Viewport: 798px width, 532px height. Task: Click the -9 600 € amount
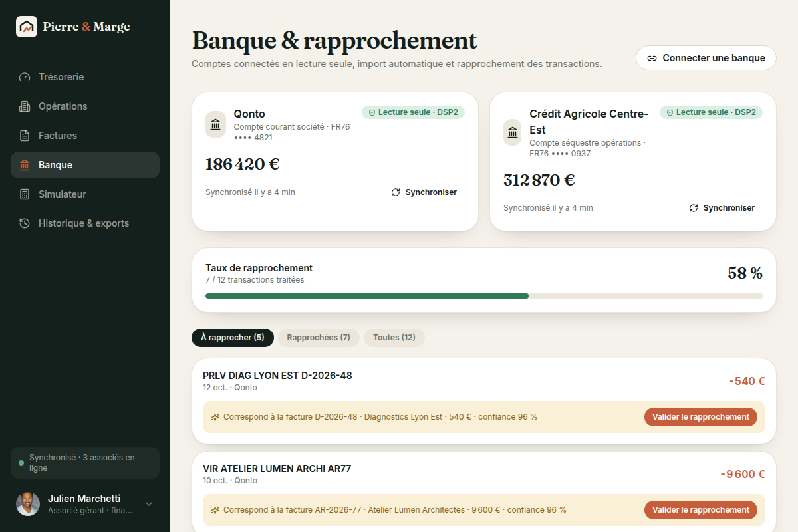pyautogui.click(x=743, y=474)
